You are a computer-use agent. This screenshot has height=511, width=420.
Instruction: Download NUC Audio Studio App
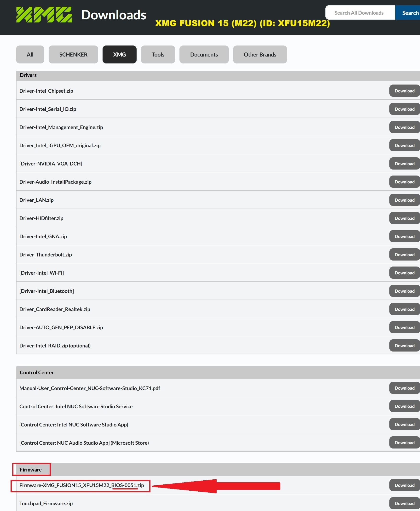[404, 443]
